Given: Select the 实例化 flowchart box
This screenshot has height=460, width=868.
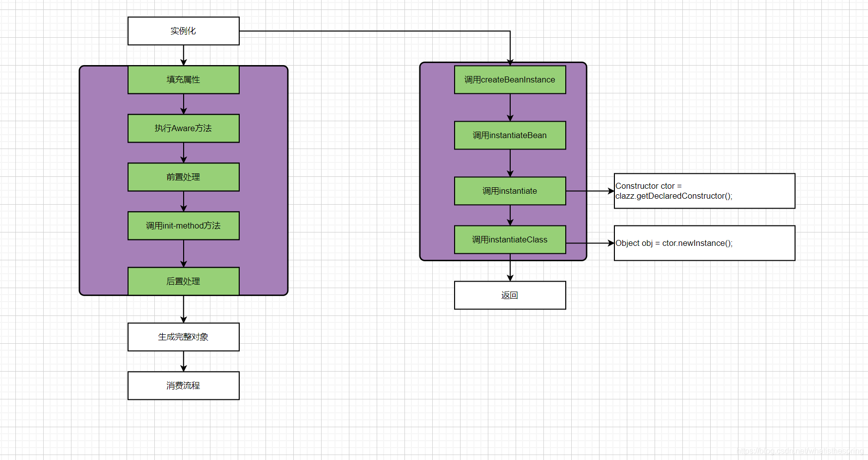Looking at the screenshot, I should [184, 31].
